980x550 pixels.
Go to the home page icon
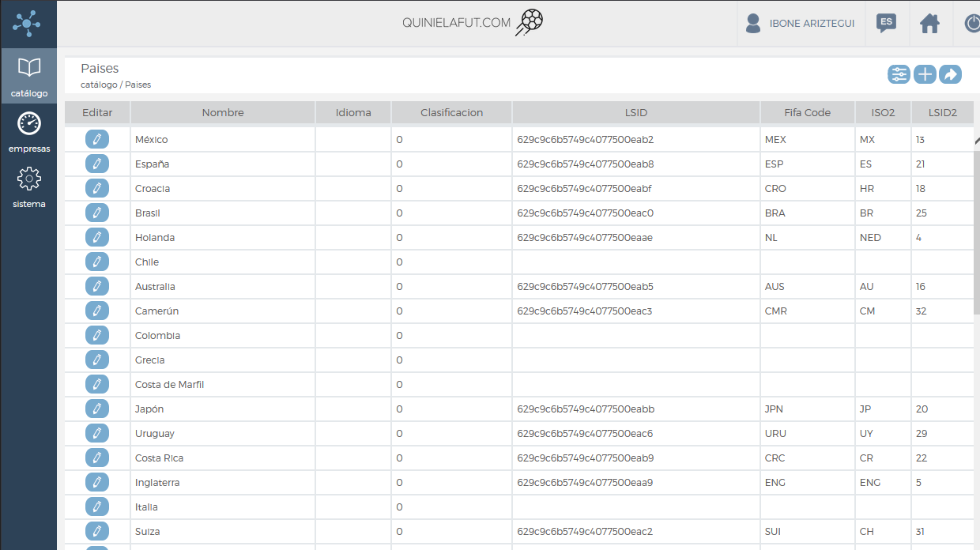929,24
